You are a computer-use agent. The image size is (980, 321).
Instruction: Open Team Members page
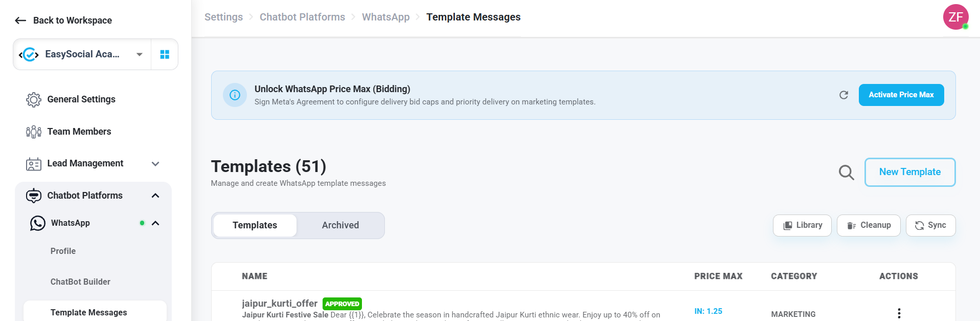tap(79, 132)
